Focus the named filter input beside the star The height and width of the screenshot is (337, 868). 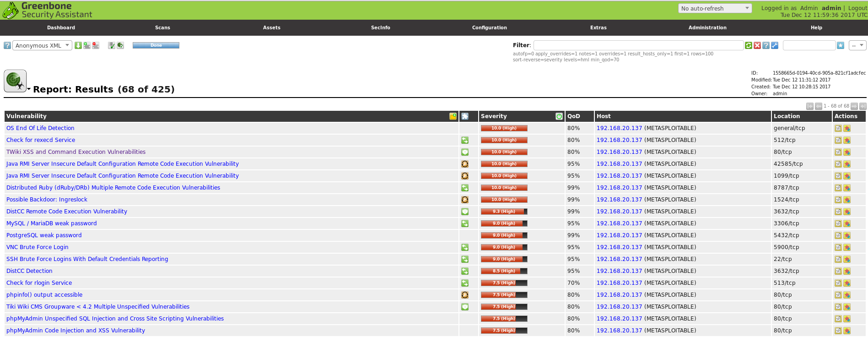pos(809,45)
